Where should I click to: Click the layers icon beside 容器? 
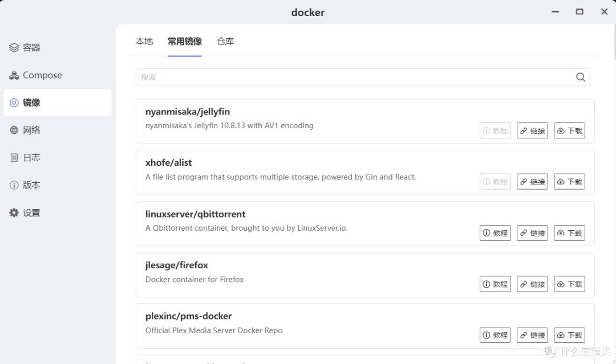click(x=14, y=47)
